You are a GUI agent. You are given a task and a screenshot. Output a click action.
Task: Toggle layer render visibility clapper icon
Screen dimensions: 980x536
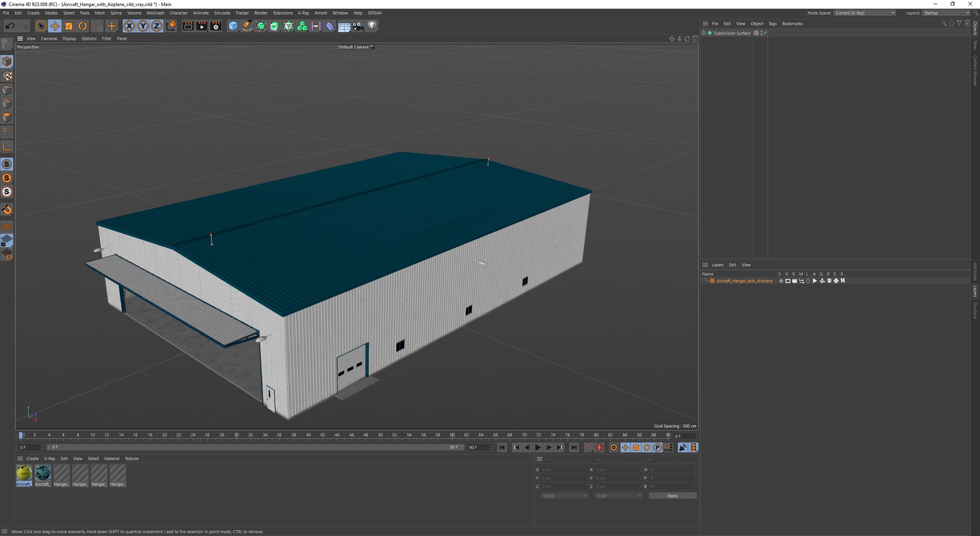pyautogui.click(x=794, y=281)
